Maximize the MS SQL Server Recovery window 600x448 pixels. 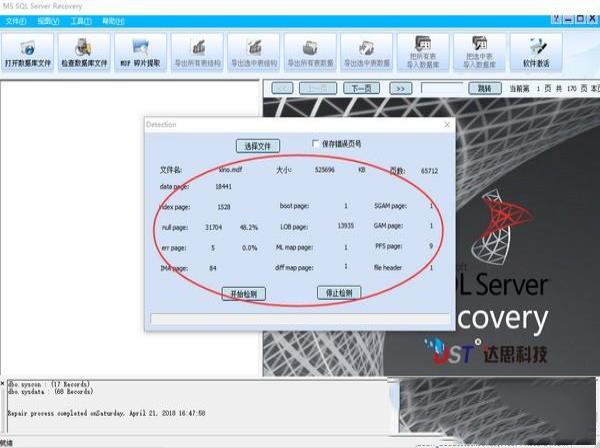coord(581,18)
